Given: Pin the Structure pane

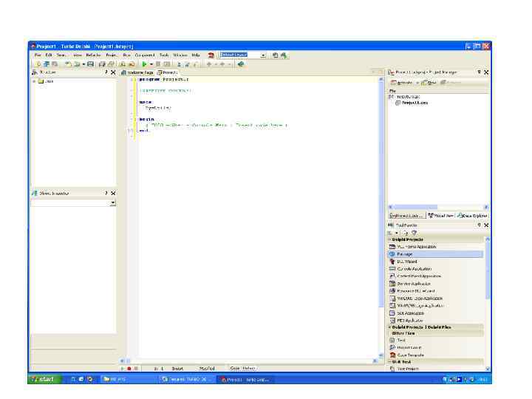Looking at the screenshot, I should pos(106,72).
